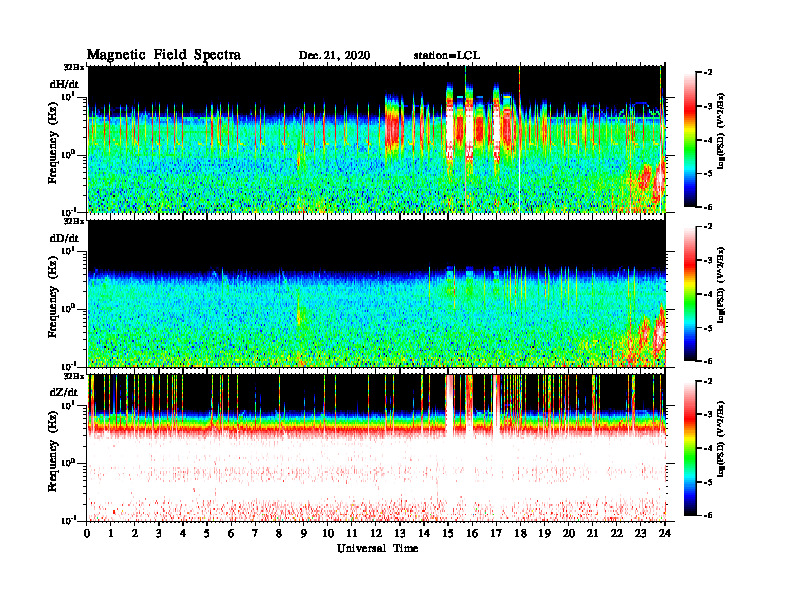The width and height of the screenshot is (792, 612).
Task: Click the log(PSD) label beside dH/dt color bar
Action: 721,131
